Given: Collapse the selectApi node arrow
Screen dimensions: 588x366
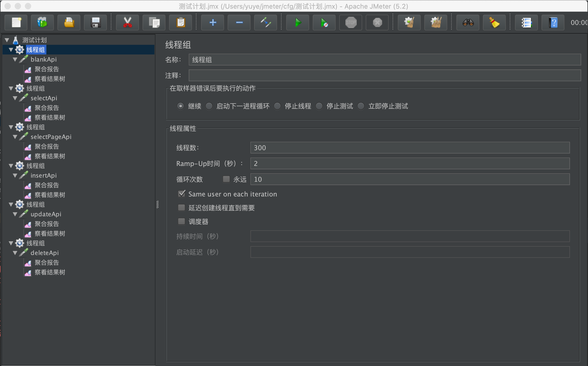Looking at the screenshot, I should [15, 98].
